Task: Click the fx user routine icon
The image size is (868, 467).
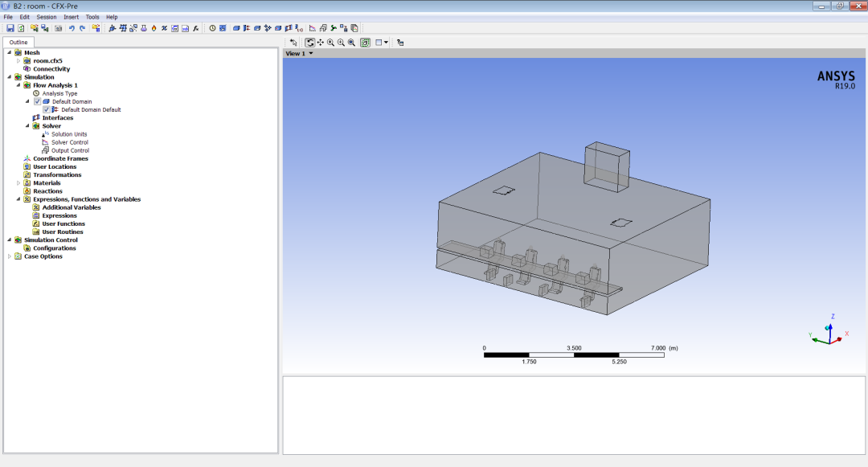Action: coord(196,28)
